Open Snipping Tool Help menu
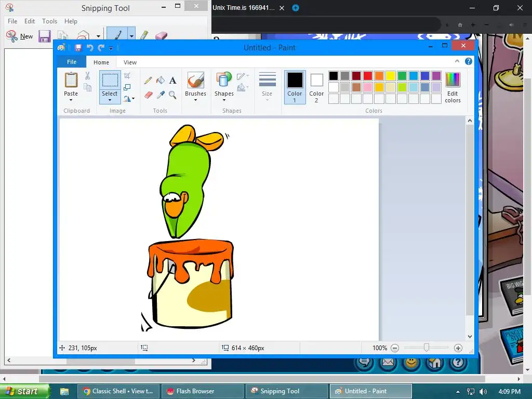This screenshot has width=532, height=399. click(71, 21)
